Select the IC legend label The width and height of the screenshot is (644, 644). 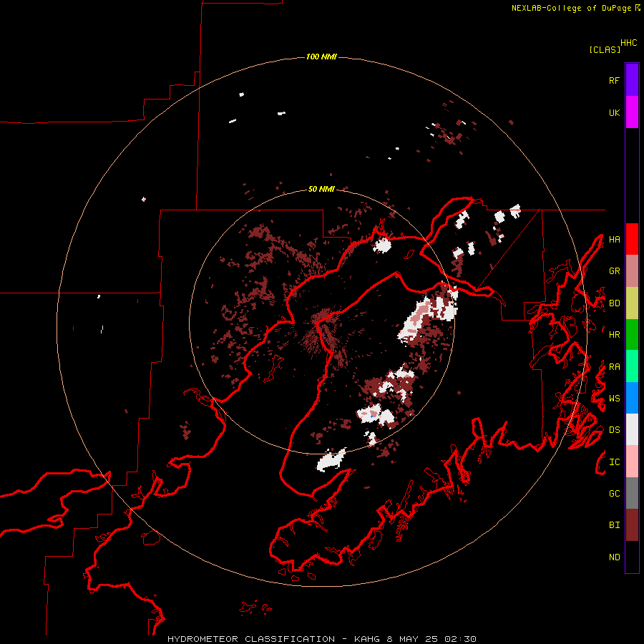pyautogui.click(x=614, y=462)
